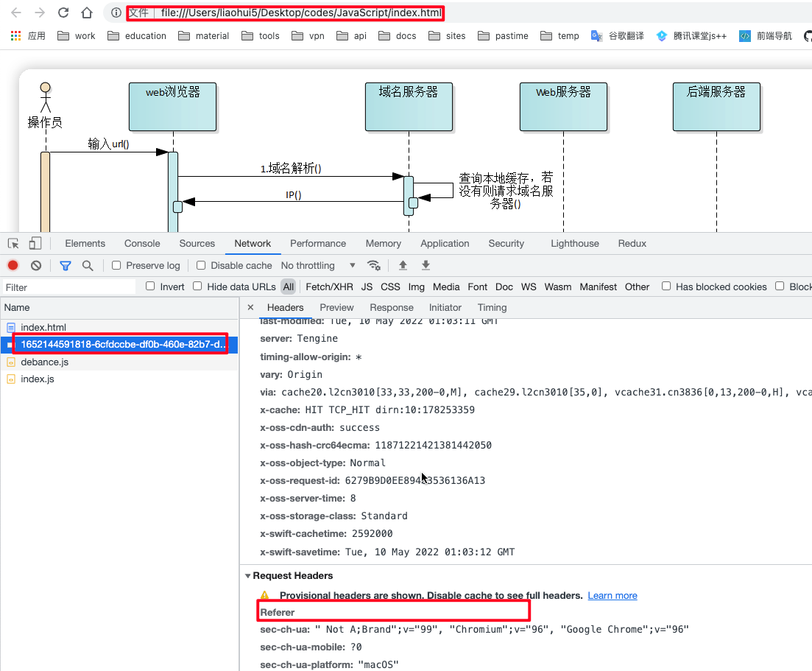Filter requests by Fetch/XHR type
812x671 pixels.
coord(329,287)
